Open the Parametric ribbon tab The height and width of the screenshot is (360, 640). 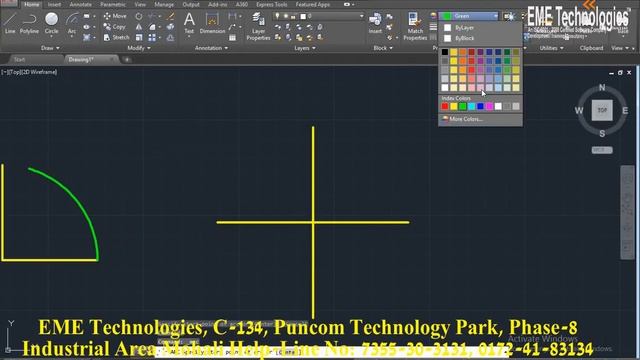pyautogui.click(x=113, y=4)
